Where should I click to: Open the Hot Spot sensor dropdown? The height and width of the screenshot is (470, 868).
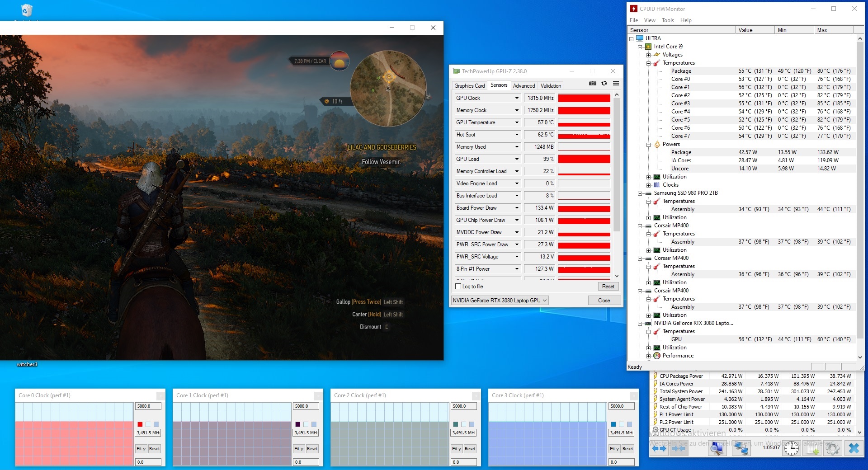(x=517, y=135)
